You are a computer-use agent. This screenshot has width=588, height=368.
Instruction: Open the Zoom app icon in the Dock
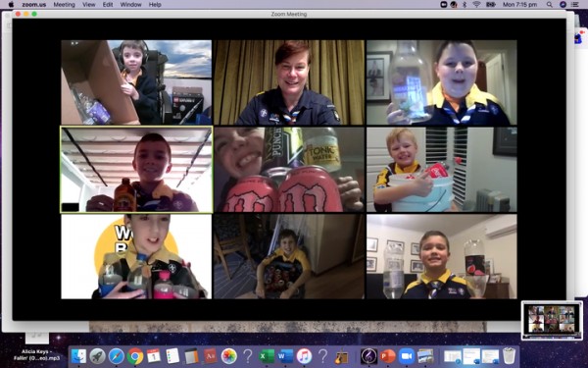[x=406, y=356]
